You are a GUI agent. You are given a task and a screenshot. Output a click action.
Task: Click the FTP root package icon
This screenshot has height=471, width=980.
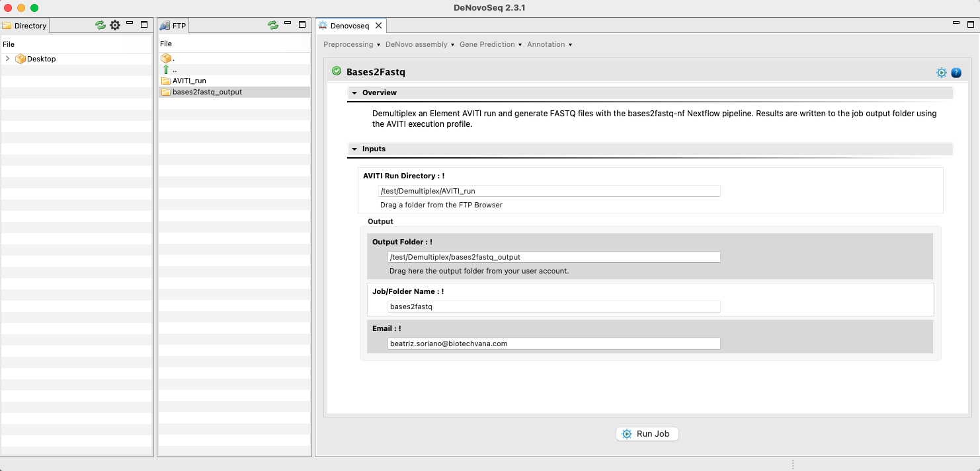166,58
